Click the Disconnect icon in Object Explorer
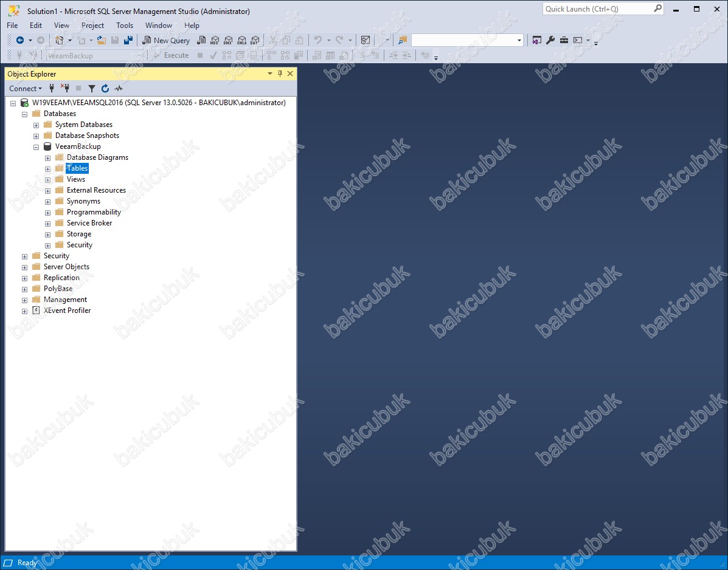Viewport: 728px width, 570px height. point(65,89)
